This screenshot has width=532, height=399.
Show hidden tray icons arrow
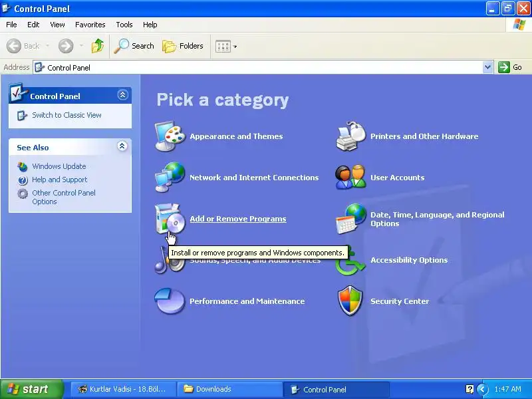tap(481, 389)
